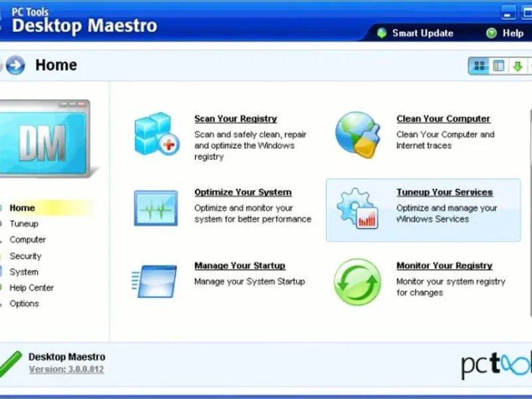Click the Version 3.0.0.812 link
The image size is (532, 399).
tap(66, 369)
